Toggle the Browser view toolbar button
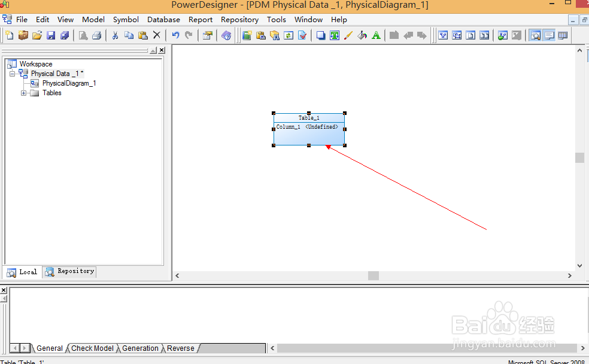Screen dimensions: 589x364 [x=535, y=35]
